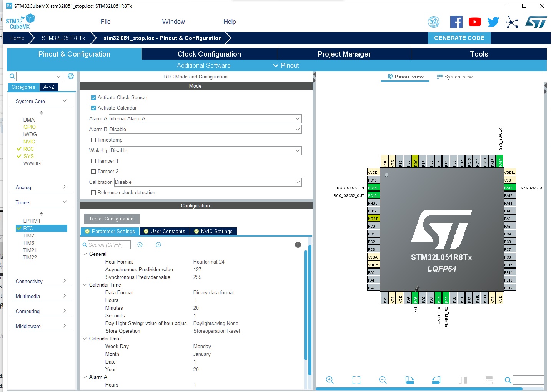Enable Tamper 1 detection
551x392 pixels.
(93, 161)
